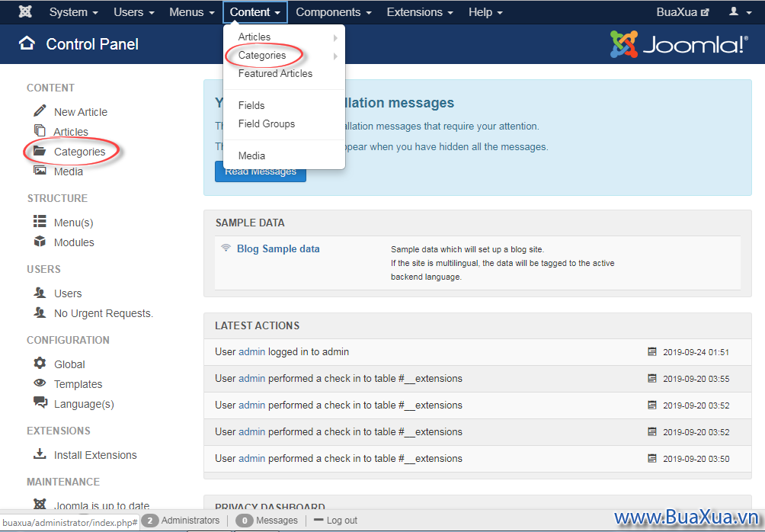Click the Media image icon in sidebar
The width and height of the screenshot is (765, 532).
40,170
